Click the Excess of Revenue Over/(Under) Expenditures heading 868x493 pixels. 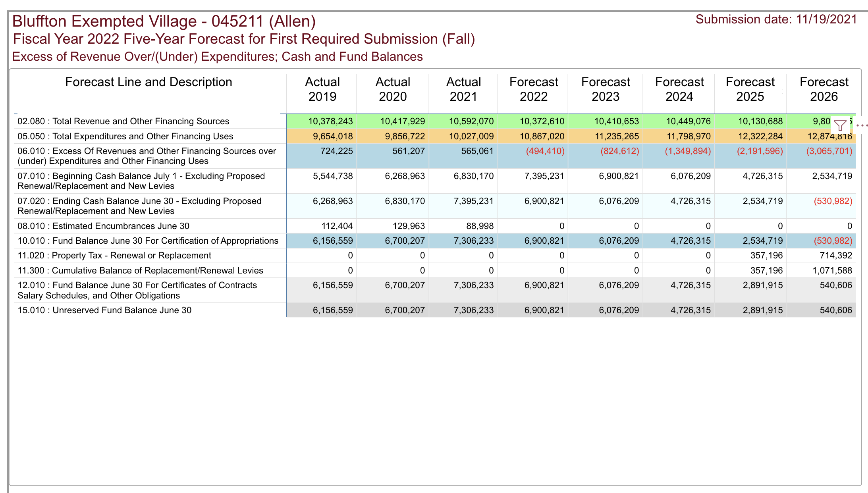(x=218, y=56)
